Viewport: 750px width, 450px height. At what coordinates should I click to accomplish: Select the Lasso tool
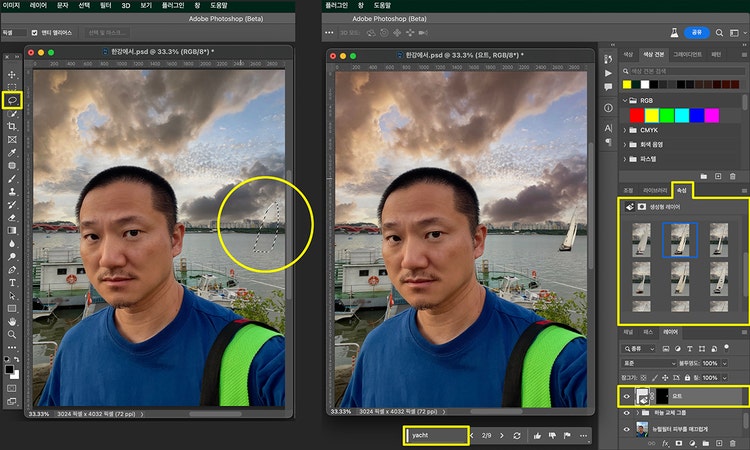coord(12,100)
